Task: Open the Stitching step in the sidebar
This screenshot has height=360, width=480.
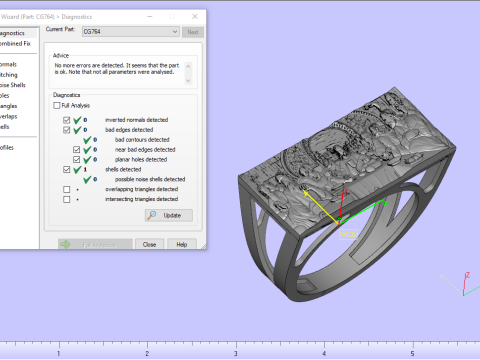Action: [9, 75]
